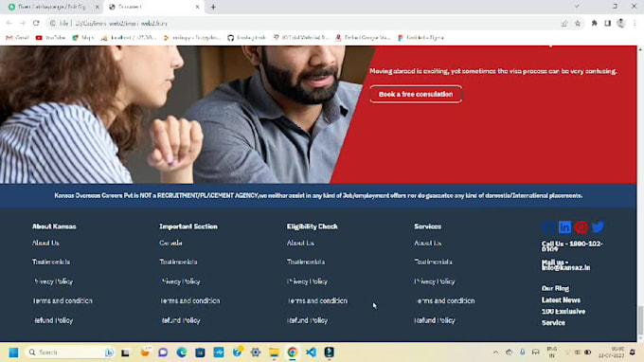Open Google Chrome from the taskbar

coord(292,353)
